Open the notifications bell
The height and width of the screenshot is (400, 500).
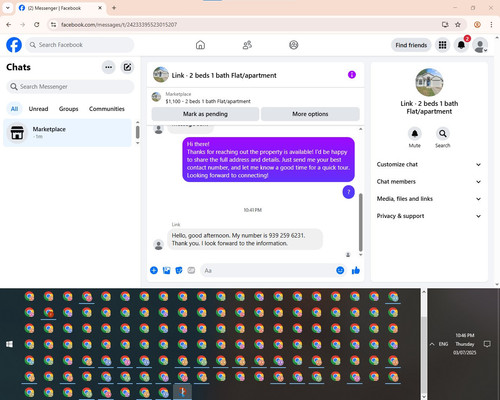[461, 45]
